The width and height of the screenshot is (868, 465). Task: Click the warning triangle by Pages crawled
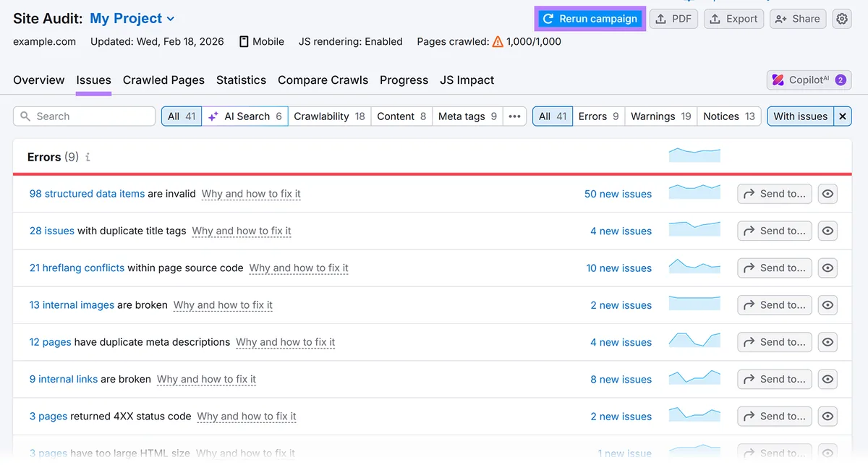pos(498,42)
